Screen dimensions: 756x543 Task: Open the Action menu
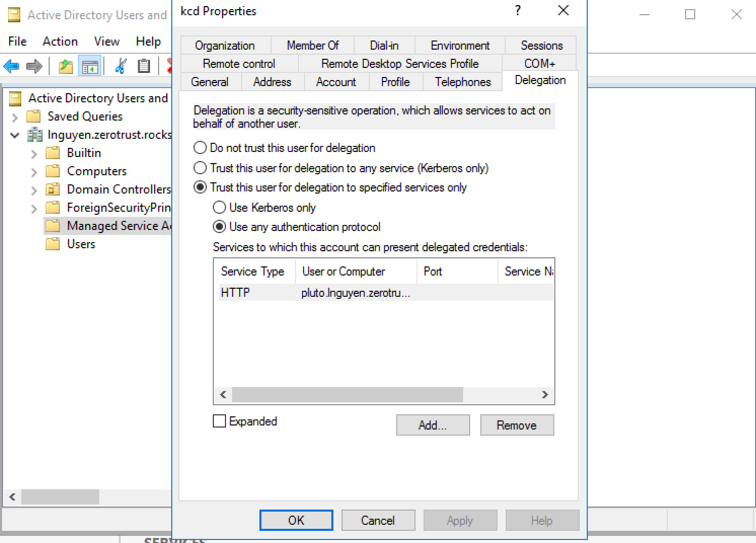pos(60,41)
